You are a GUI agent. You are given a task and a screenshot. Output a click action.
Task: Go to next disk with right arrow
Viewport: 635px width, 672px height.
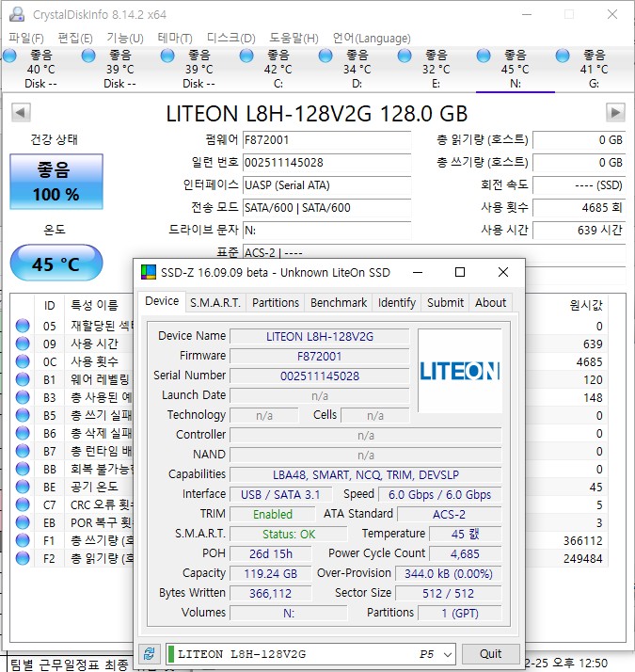615,113
